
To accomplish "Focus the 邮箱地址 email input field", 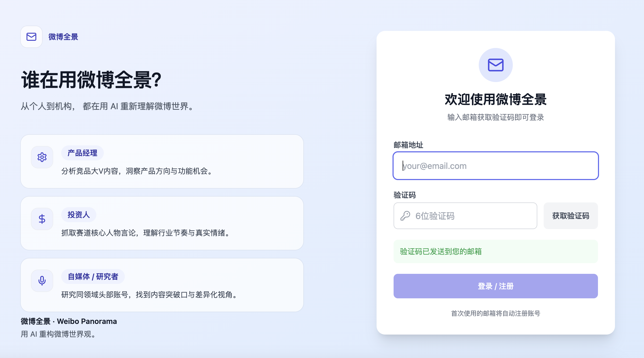I will click(496, 166).
